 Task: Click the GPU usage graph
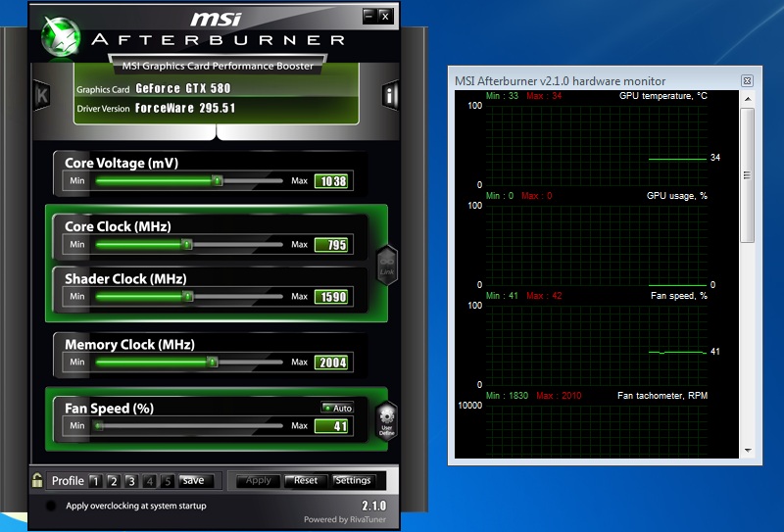coord(597,245)
